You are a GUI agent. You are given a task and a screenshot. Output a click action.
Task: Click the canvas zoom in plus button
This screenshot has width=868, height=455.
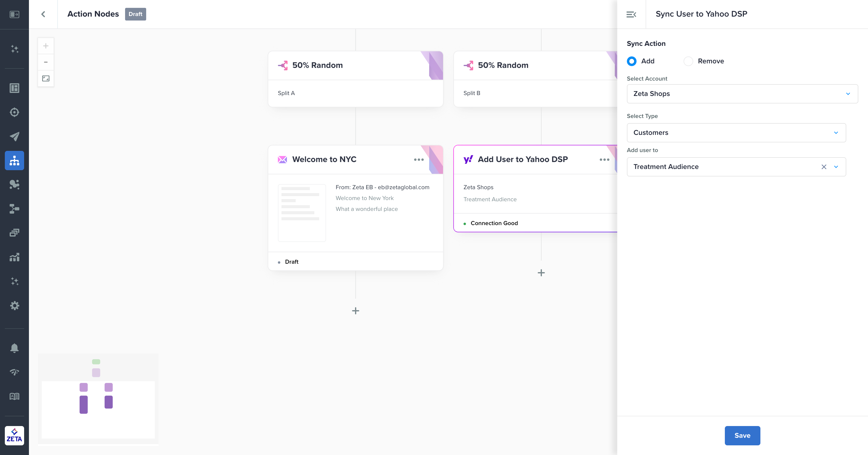click(46, 46)
